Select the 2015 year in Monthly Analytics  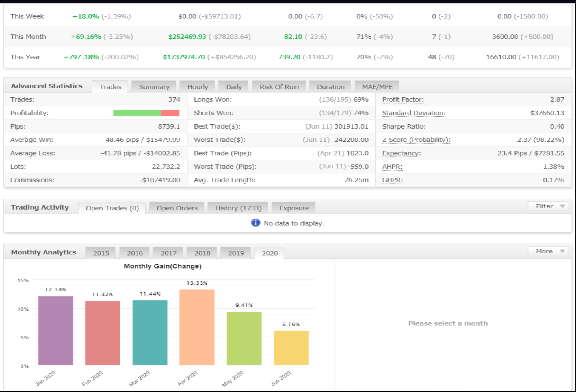[101, 253]
